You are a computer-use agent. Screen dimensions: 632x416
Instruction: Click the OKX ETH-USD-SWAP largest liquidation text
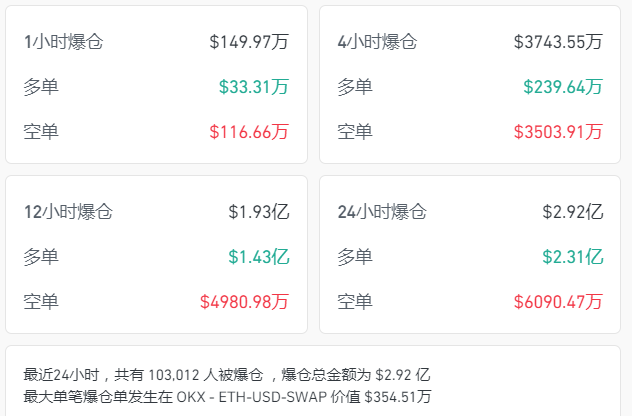tap(227, 397)
